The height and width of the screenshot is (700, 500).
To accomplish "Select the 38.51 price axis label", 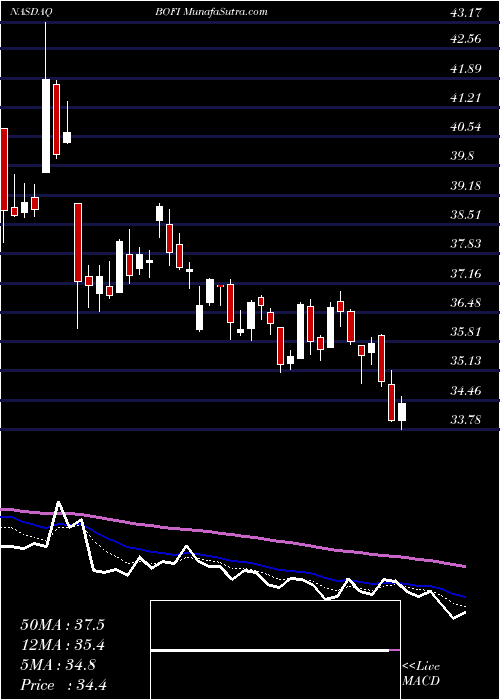I will (466, 215).
